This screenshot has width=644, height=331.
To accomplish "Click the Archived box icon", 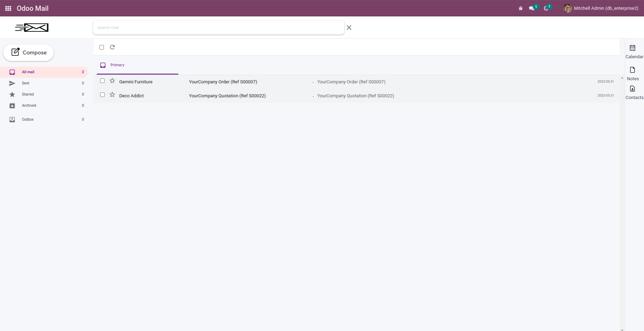I will [12, 106].
